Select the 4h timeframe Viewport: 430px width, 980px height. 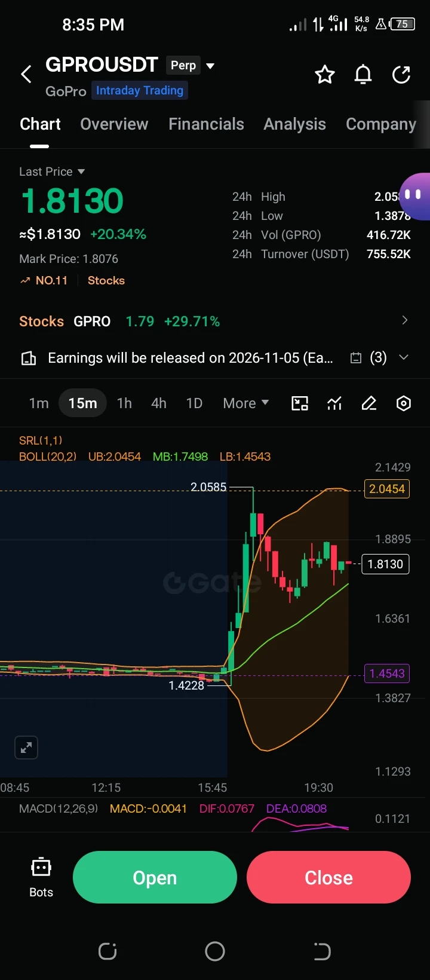point(159,403)
